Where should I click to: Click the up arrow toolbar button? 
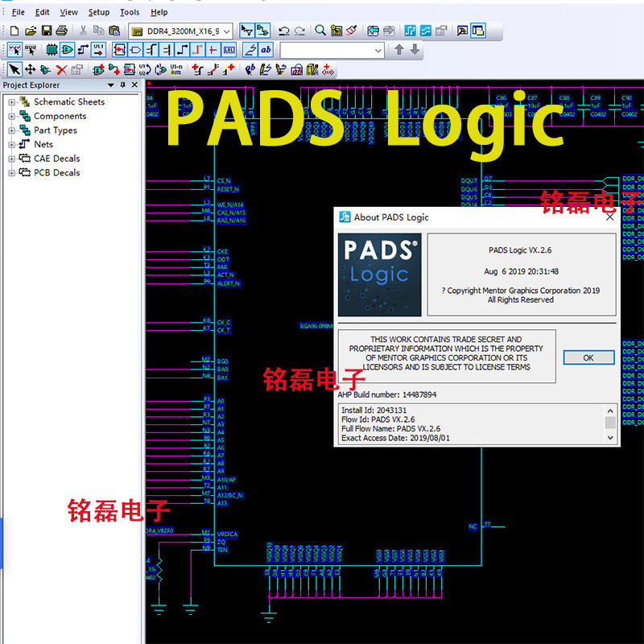398,50
